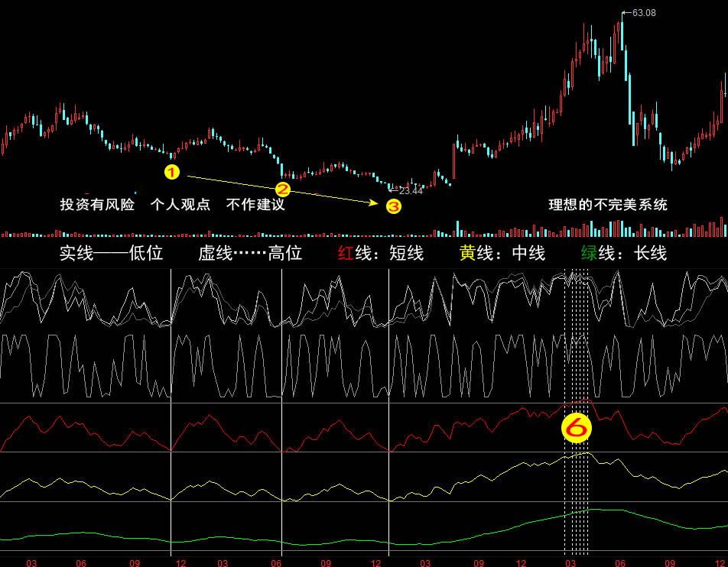The width and height of the screenshot is (728, 567).
Task: Select the 个人观点 text label
Action: 180,205
